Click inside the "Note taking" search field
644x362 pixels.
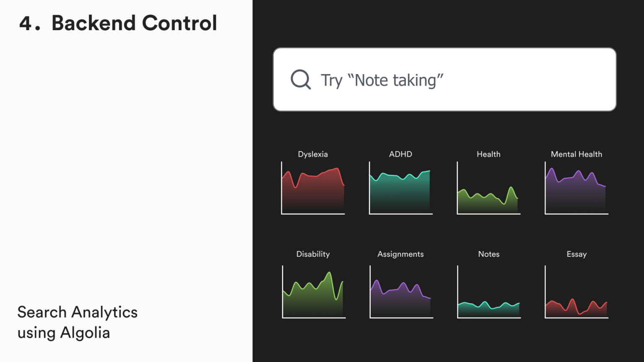(x=444, y=80)
